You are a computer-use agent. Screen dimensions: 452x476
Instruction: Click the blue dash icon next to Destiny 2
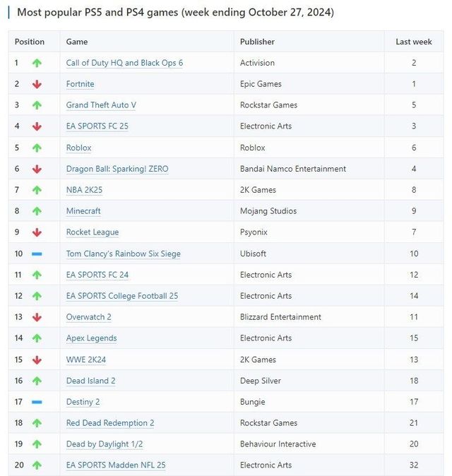pos(37,402)
